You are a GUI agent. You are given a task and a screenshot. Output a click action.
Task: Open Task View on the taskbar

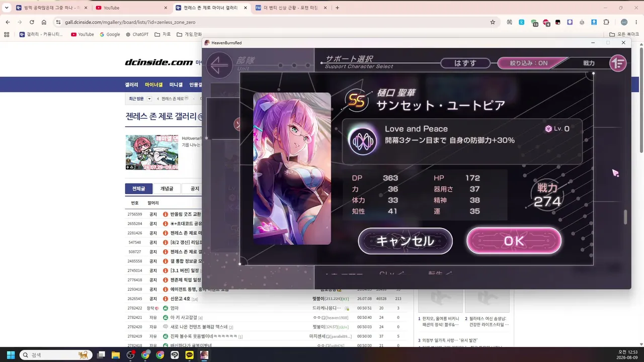101,355
